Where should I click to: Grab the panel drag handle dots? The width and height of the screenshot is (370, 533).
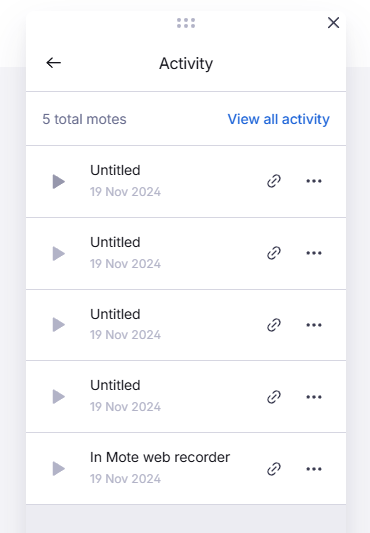click(186, 23)
